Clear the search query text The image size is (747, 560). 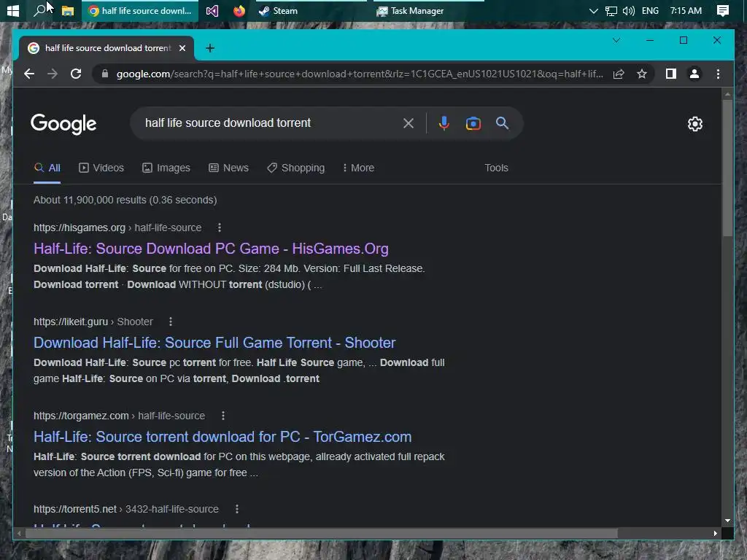tap(409, 123)
